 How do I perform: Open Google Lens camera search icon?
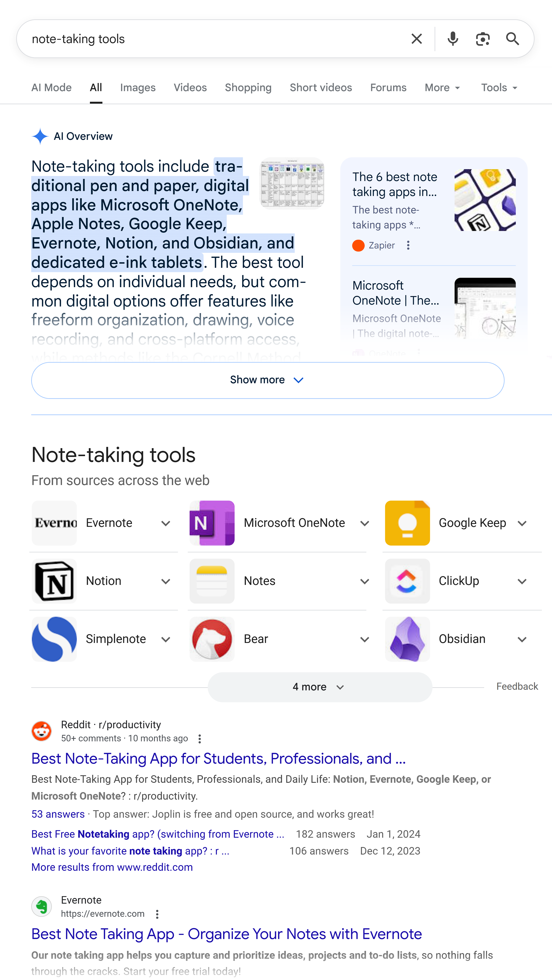[482, 38]
